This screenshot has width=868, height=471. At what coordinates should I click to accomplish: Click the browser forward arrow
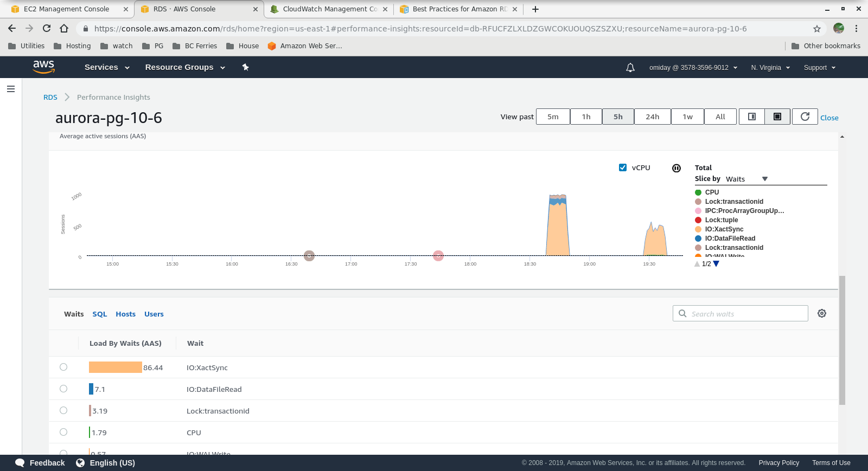point(29,28)
